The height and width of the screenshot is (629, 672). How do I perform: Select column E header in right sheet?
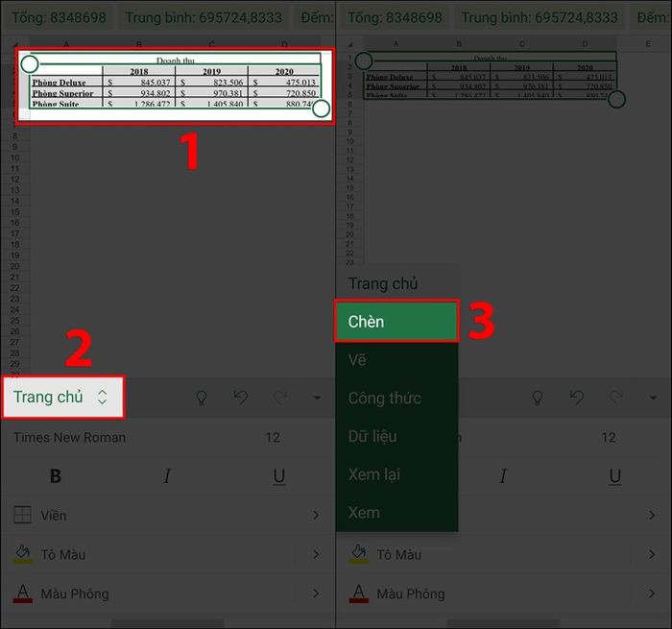pyautogui.click(x=648, y=44)
